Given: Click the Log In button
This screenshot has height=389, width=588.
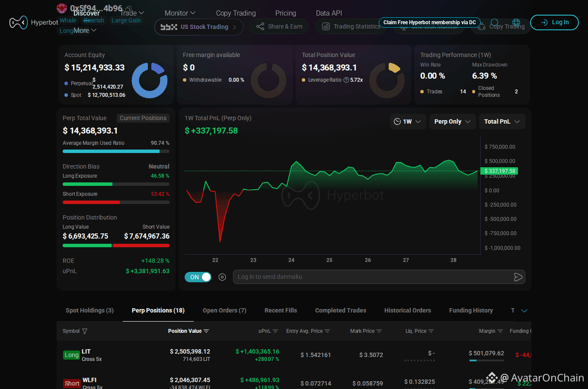Looking at the screenshot, I should click(554, 22).
